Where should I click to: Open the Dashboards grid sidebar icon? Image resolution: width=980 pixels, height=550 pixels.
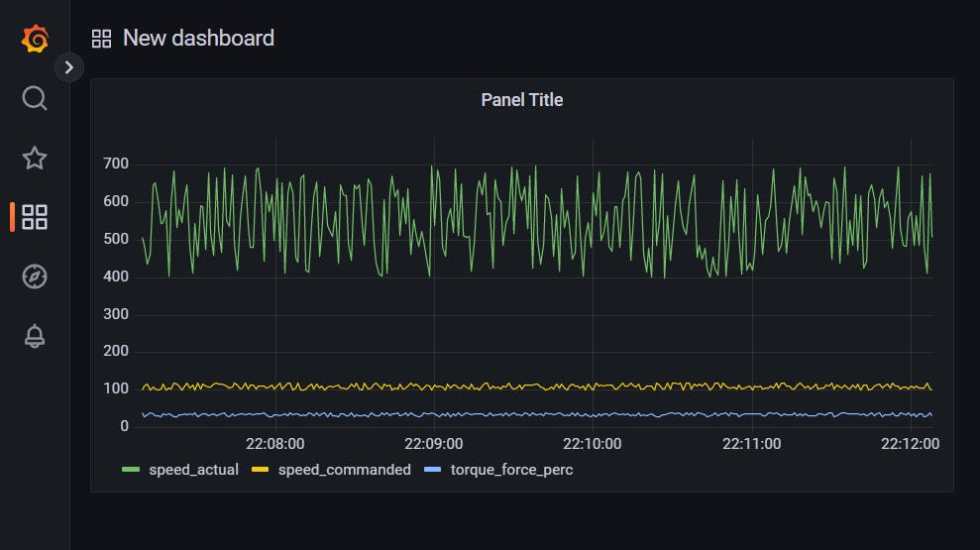[x=35, y=217]
